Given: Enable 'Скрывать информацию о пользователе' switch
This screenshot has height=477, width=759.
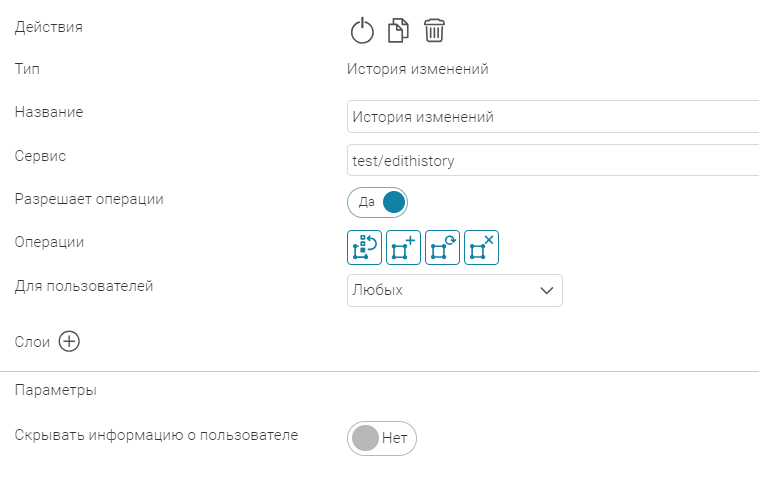Looking at the screenshot, I should point(381,438).
